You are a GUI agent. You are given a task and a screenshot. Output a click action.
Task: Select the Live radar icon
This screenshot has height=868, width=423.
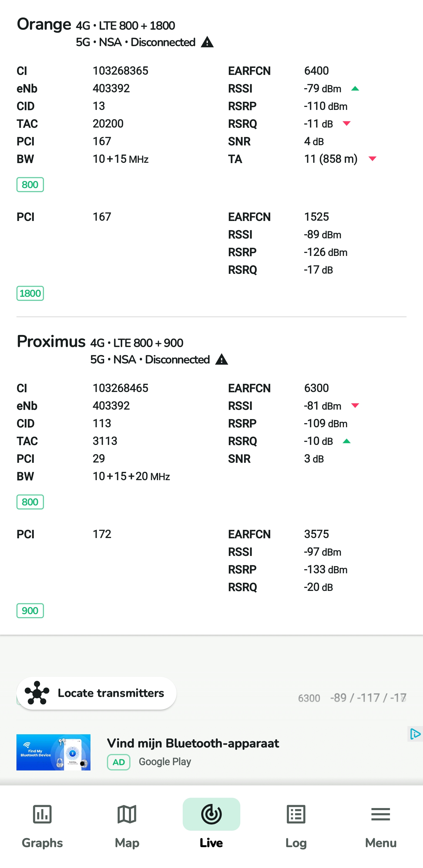[x=211, y=814]
